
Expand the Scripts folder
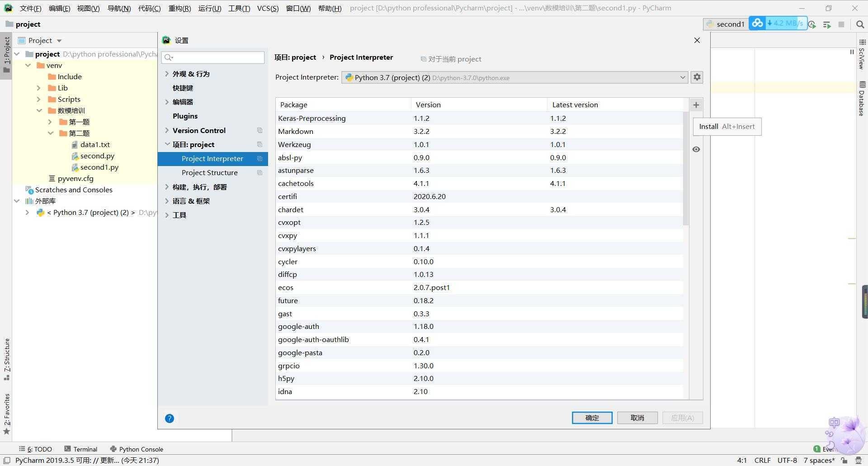click(x=39, y=99)
